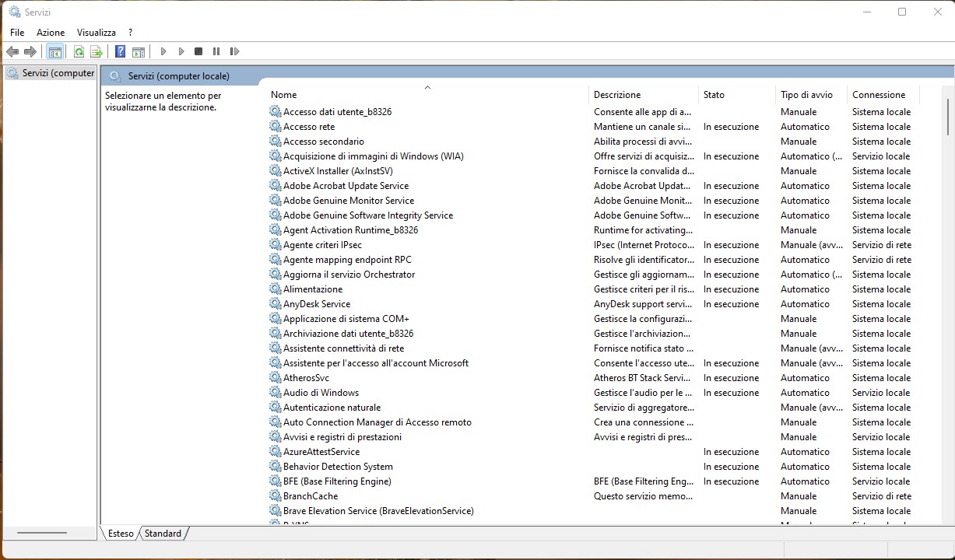Toggle the console tree pane toolbar icon
This screenshot has height=560, width=955.
click(54, 51)
